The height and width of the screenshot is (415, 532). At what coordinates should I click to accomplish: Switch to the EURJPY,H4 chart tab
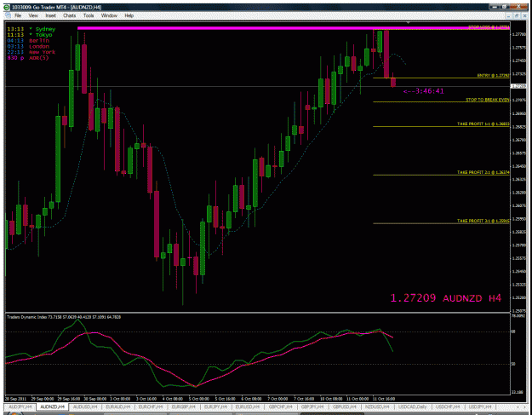point(216,406)
